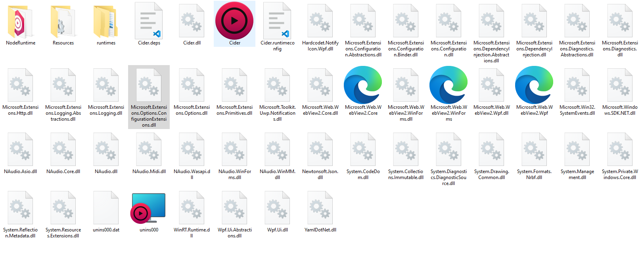
Task: Click the Microsoft.Web.WebView2.Wpf.dll label
Action: click(491, 110)
